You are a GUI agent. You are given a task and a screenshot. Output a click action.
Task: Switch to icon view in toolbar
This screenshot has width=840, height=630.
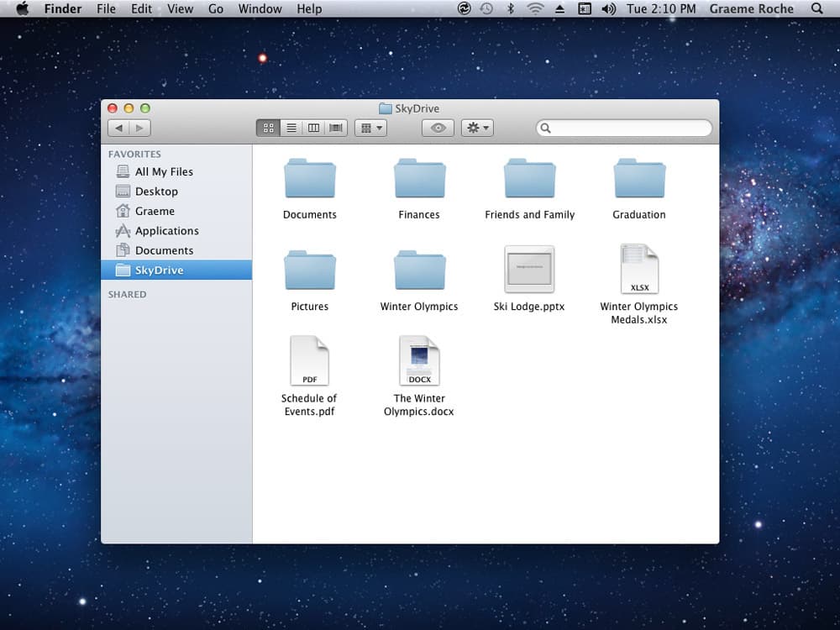coord(269,128)
